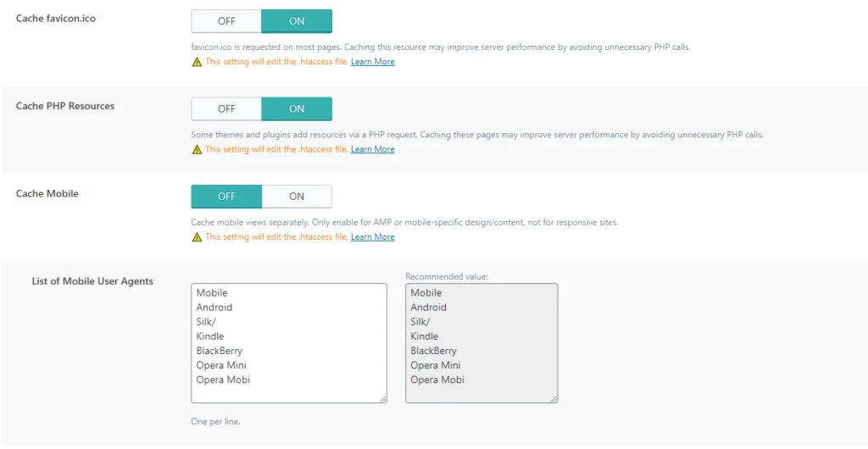Click htaccess warning text under Cache Mobile
This screenshot has height=449, width=868.
tap(277, 236)
